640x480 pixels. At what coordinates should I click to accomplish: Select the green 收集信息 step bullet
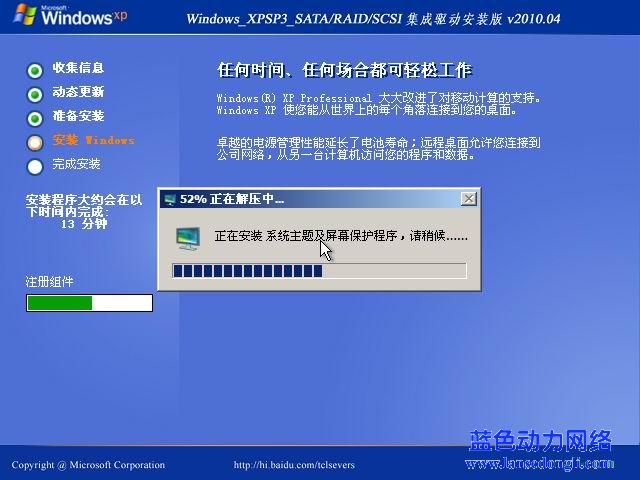[35, 70]
